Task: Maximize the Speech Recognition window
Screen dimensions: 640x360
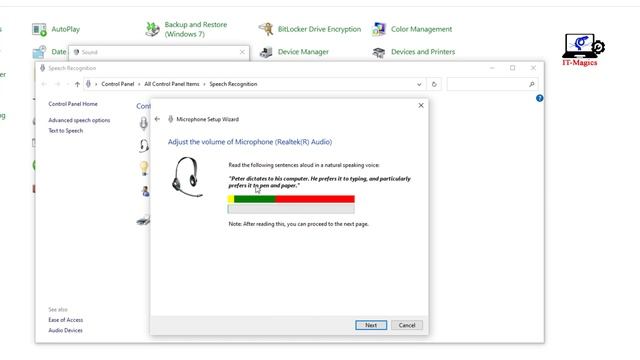Action: [513, 68]
